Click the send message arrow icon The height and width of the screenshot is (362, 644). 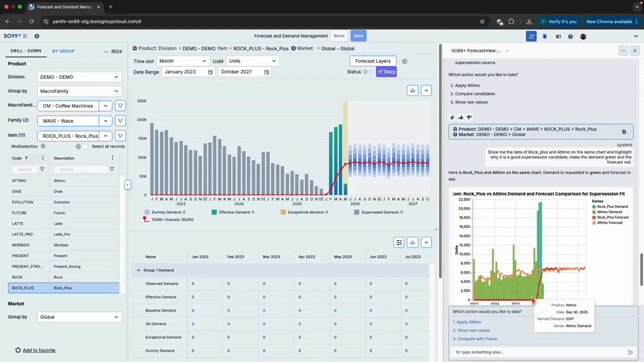(x=630, y=352)
